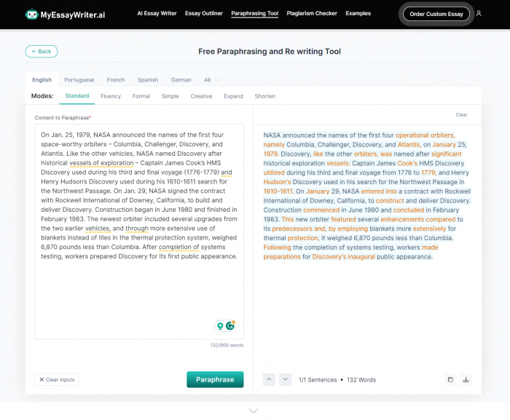Click highlighted phrase 'operational orbiters' in output
The width and height of the screenshot is (510, 420).
click(x=425, y=135)
